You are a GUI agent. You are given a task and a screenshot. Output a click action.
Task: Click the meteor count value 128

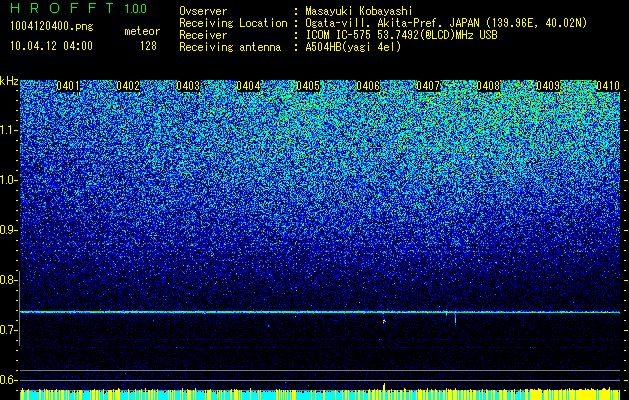click(148, 46)
